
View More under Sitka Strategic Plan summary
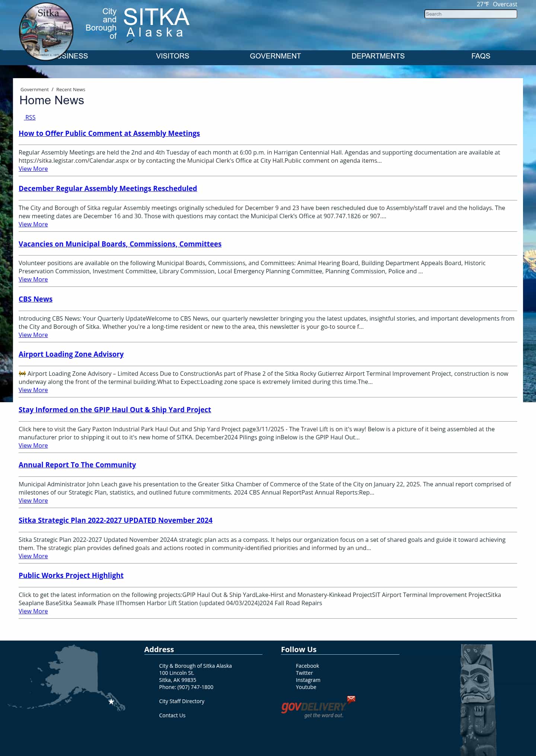point(33,556)
